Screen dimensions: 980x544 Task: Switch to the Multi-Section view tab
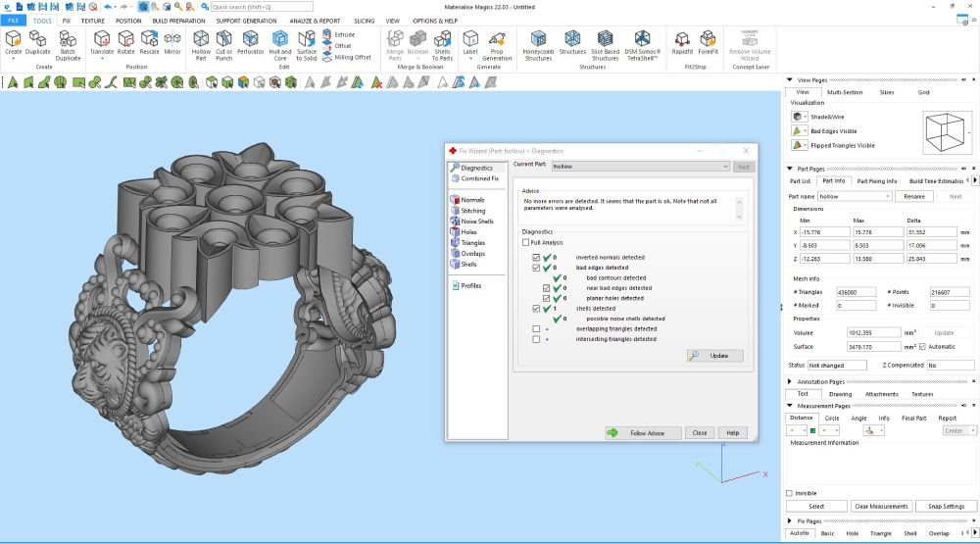tap(845, 92)
